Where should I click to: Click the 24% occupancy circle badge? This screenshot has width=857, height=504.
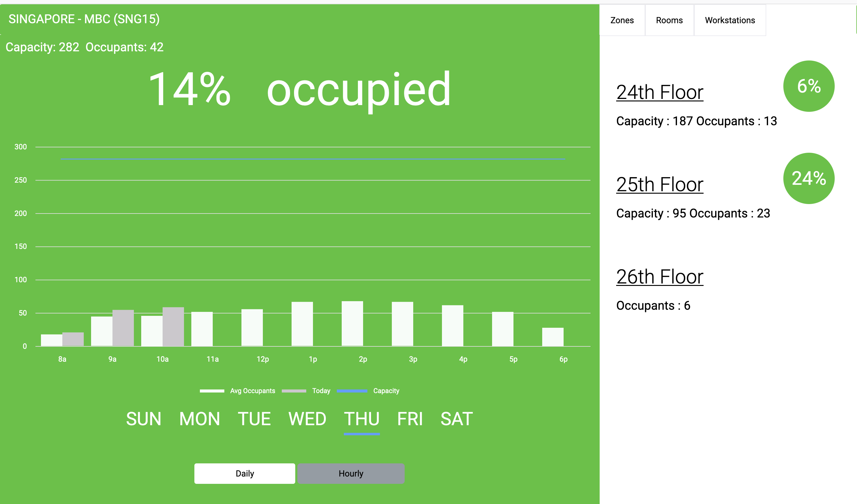pyautogui.click(x=808, y=178)
